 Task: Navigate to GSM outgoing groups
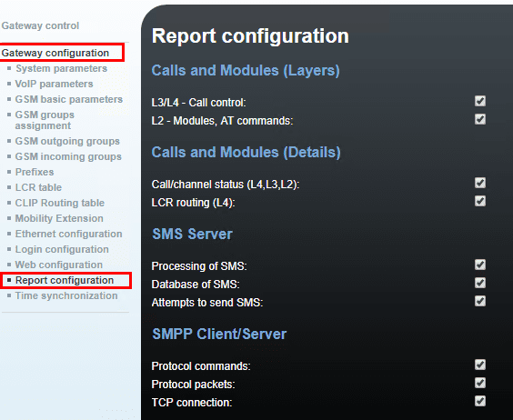click(x=67, y=141)
